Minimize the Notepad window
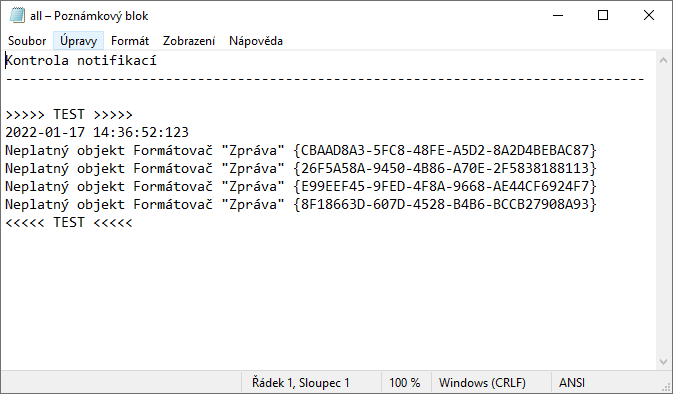Screen dimensions: 673x394 pos(558,15)
